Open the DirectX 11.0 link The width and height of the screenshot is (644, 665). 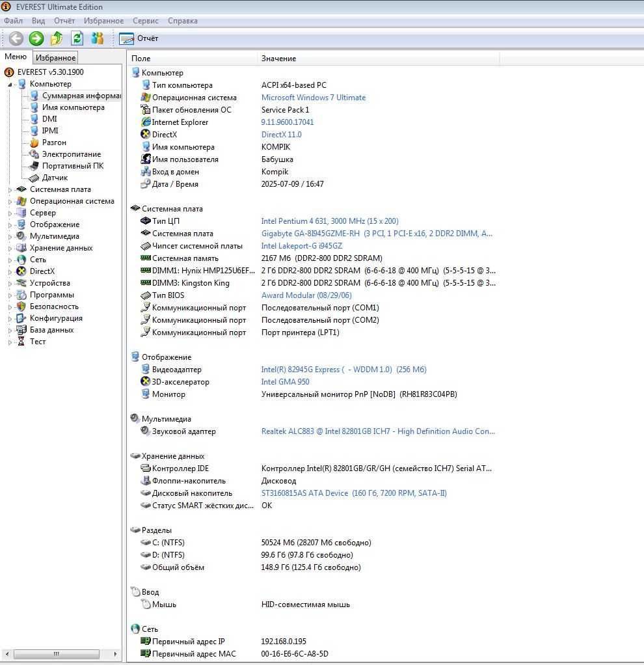pos(282,135)
